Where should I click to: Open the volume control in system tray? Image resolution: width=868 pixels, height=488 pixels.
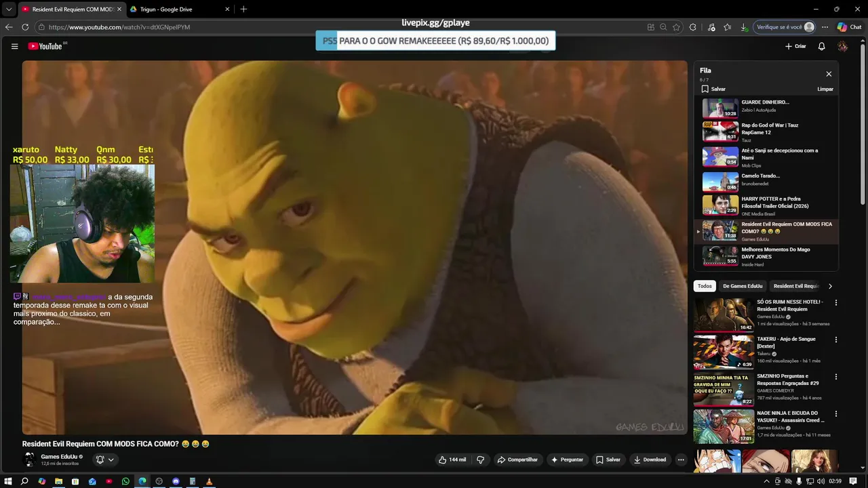(821, 481)
